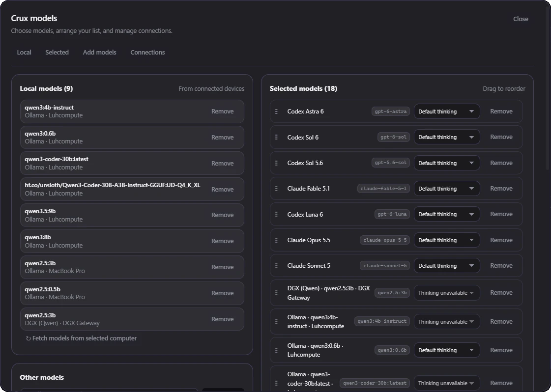Remove Claude Sonnet 5 from selected models
The image size is (551, 392).
click(x=501, y=266)
